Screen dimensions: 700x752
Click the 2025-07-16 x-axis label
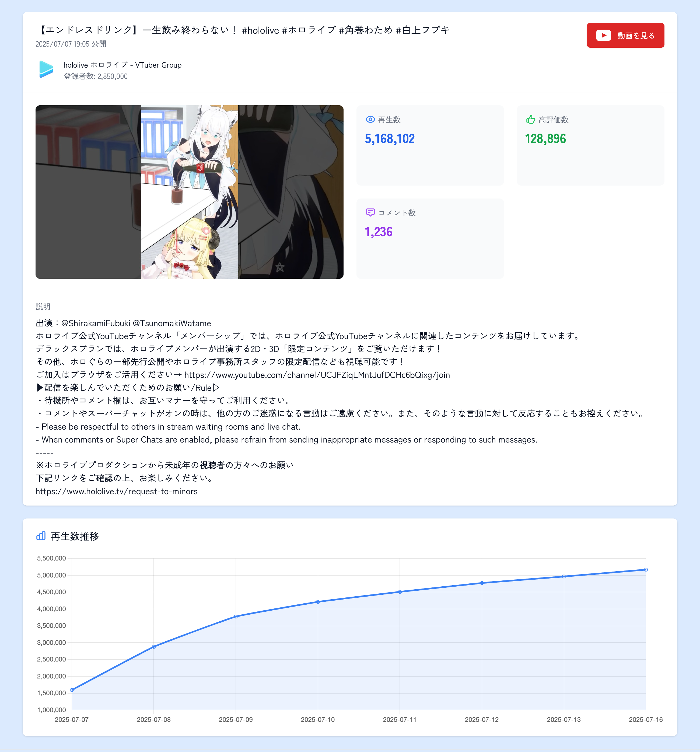point(646,719)
